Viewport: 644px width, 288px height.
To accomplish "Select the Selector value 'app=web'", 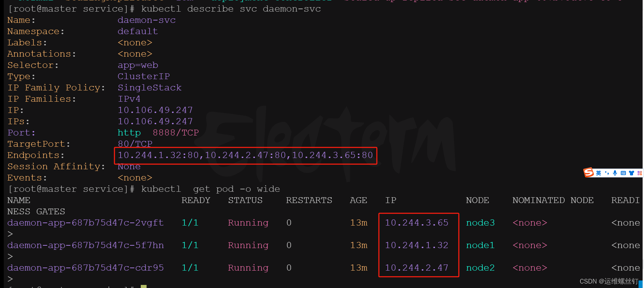I will [x=138, y=65].
